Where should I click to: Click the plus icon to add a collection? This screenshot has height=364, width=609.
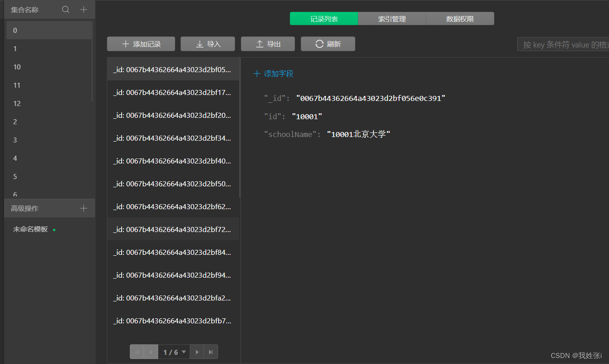pyautogui.click(x=83, y=10)
